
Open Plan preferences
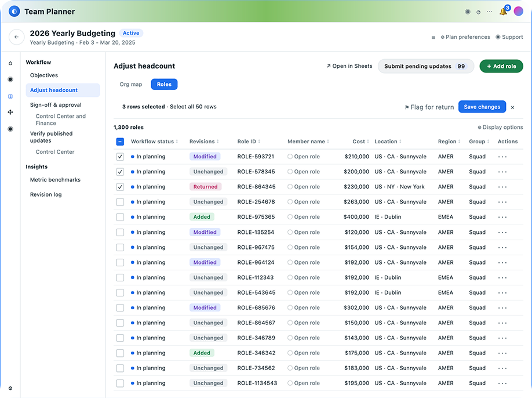[465, 37]
